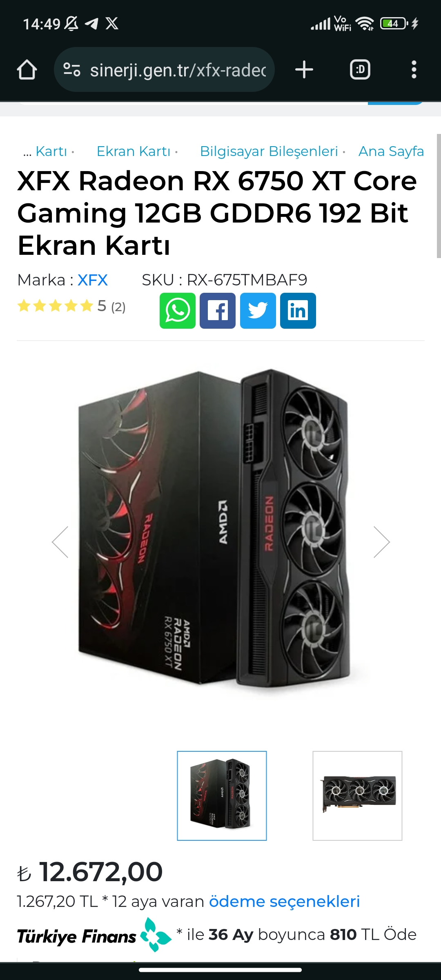Share product on Facebook
Image resolution: width=441 pixels, height=980 pixels.
(218, 311)
